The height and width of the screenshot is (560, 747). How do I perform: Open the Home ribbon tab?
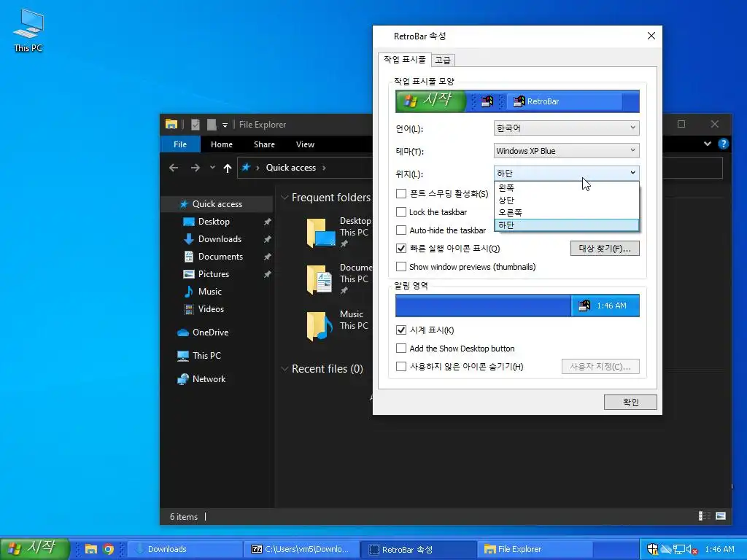(x=222, y=144)
